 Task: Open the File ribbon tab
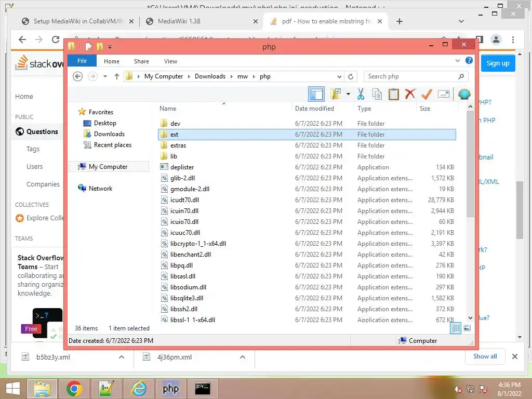click(82, 61)
